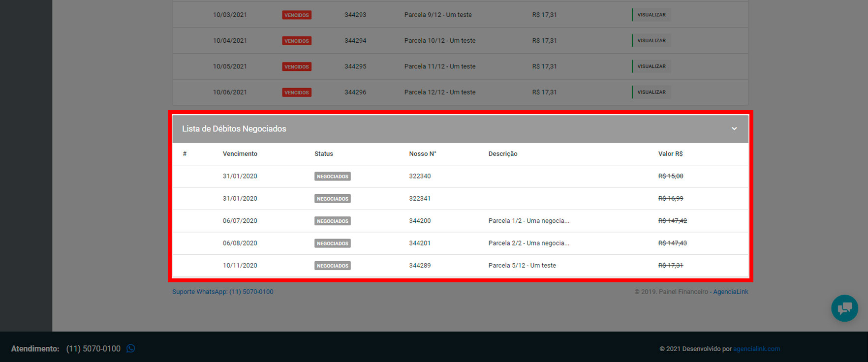
Task: Click the Parcela 2/2 - Uma negocia description
Action: (x=528, y=243)
